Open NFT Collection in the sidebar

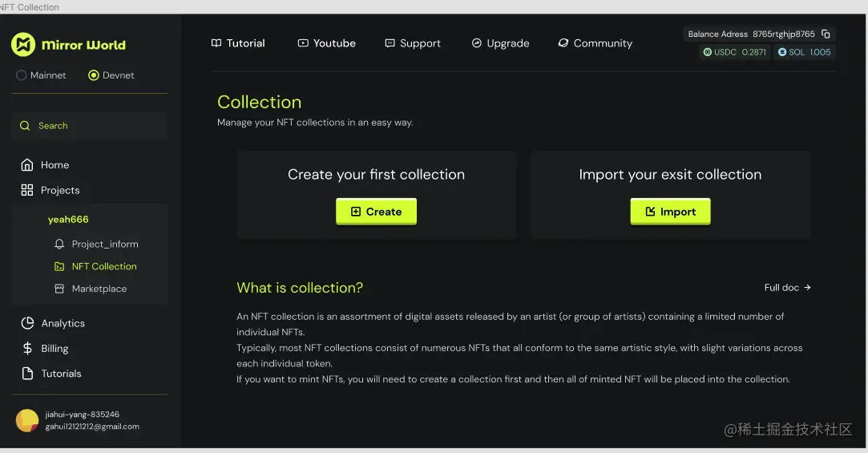pos(104,266)
